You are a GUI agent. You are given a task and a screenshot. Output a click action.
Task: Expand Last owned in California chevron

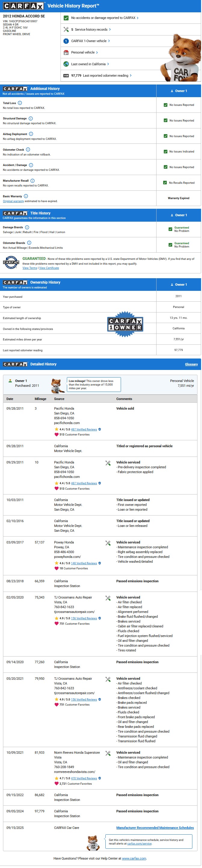pos(108,64)
